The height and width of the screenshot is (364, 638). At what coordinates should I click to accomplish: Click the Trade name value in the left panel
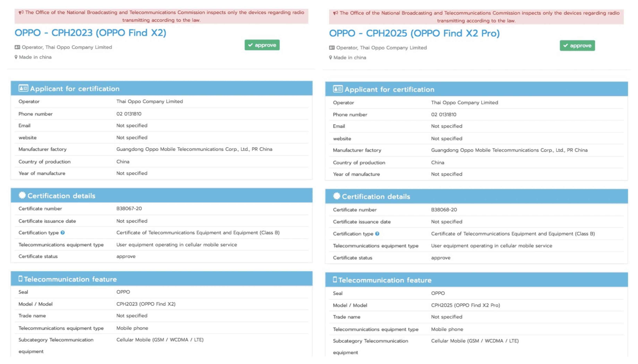click(132, 316)
